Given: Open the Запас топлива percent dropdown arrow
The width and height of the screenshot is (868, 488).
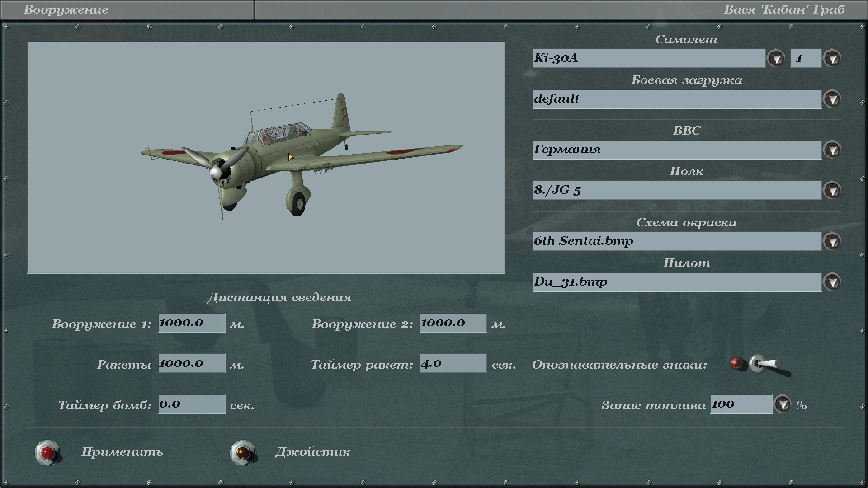Looking at the screenshot, I should (783, 404).
